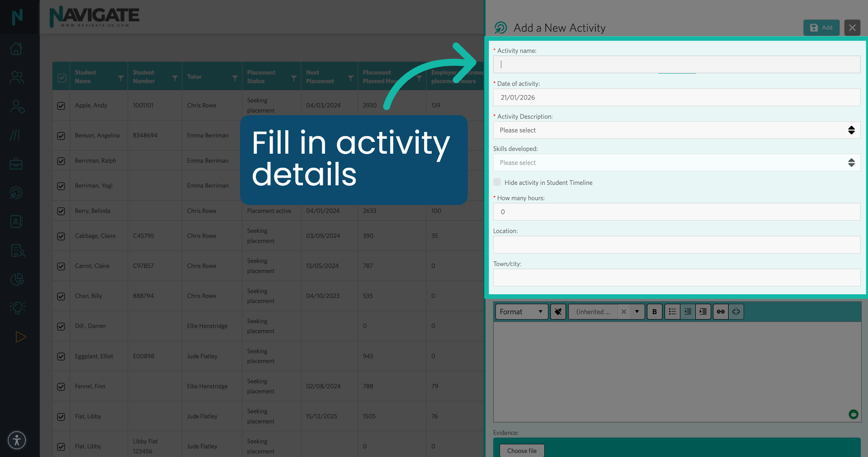
Task: Select the contact card icon in sidebar
Action: click(17, 221)
